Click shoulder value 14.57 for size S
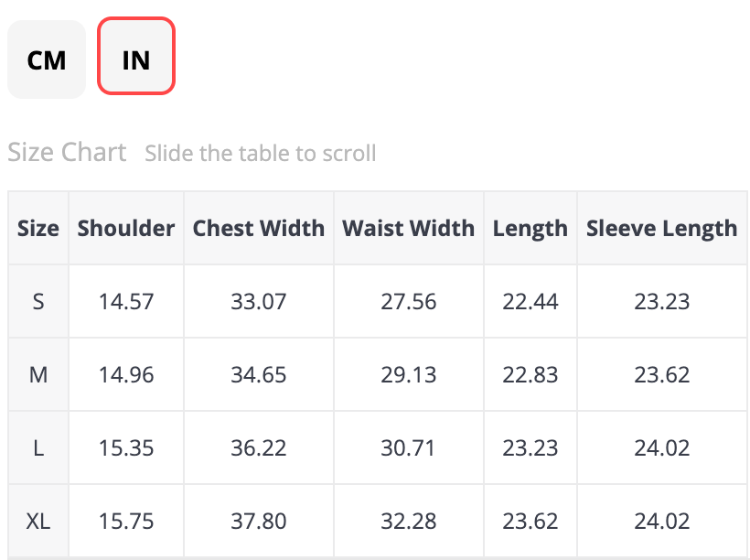 (126, 302)
